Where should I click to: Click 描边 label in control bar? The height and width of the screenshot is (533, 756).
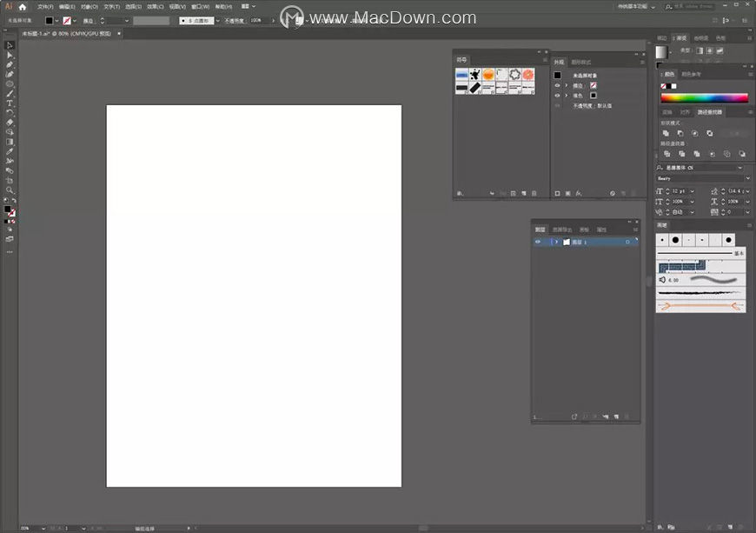[89, 21]
